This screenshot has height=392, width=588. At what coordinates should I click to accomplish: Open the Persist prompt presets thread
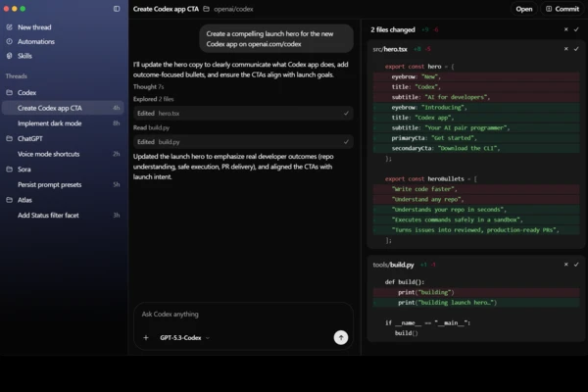coord(63,184)
